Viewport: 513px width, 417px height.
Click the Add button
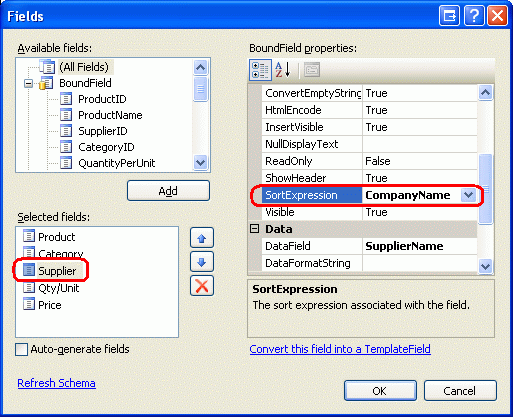(168, 191)
